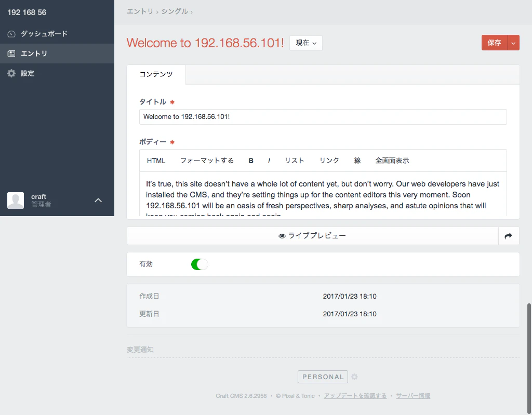Follow the アップデートを確認する link

(x=355, y=396)
